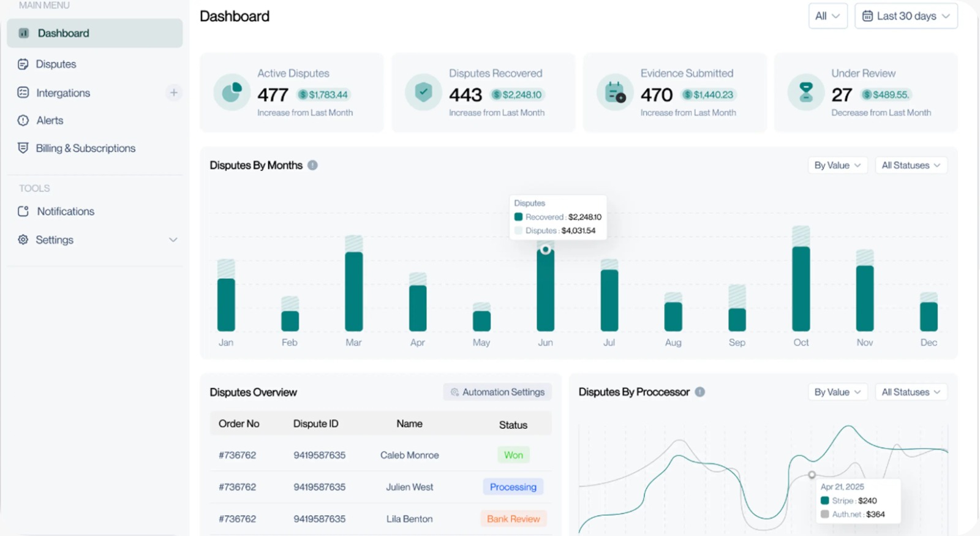The width and height of the screenshot is (980, 536).
Task: Click the Disputes Recovered shield icon
Action: pyautogui.click(x=423, y=92)
